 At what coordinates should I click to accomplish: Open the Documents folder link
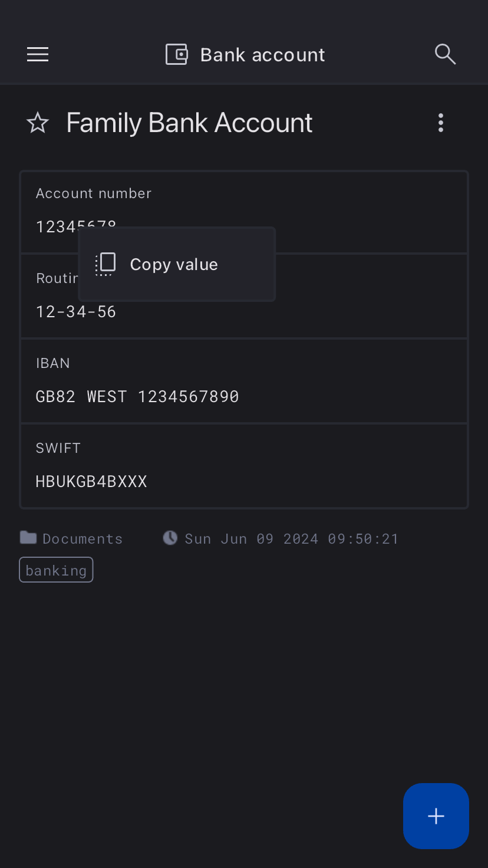coord(83,539)
